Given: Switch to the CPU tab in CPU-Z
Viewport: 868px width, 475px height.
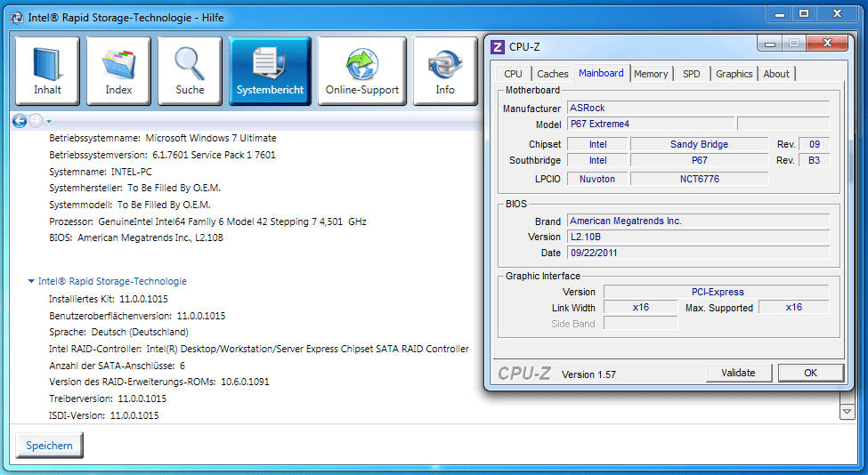Looking at the screenshot, I should [513, 74].
